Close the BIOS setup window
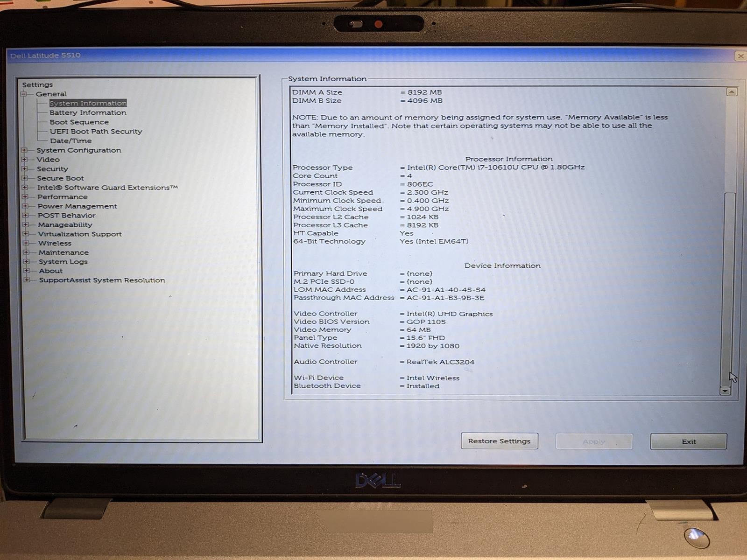Image resolution: width=747 pixels, height=560 pixels. (x=740, y=56)
